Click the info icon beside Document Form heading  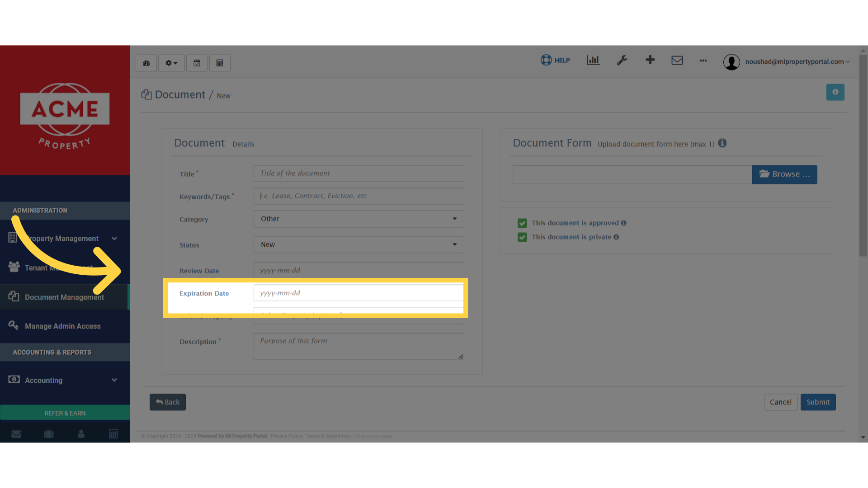722,143
